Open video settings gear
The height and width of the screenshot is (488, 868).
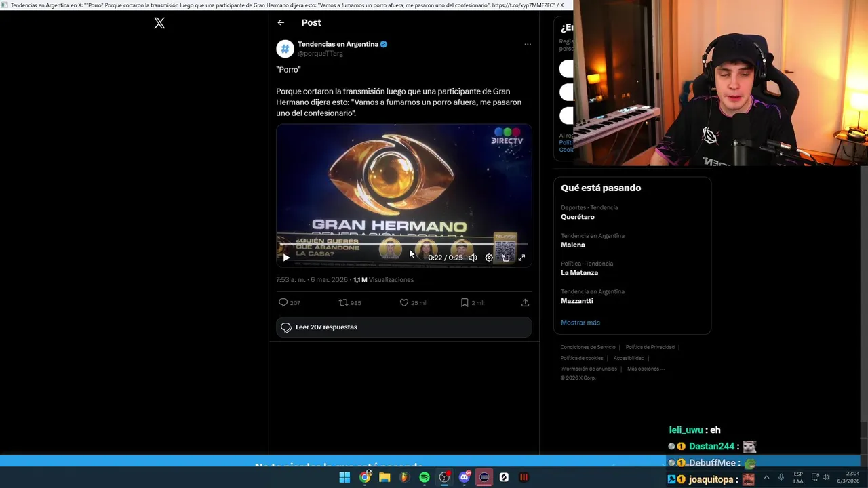489,258
